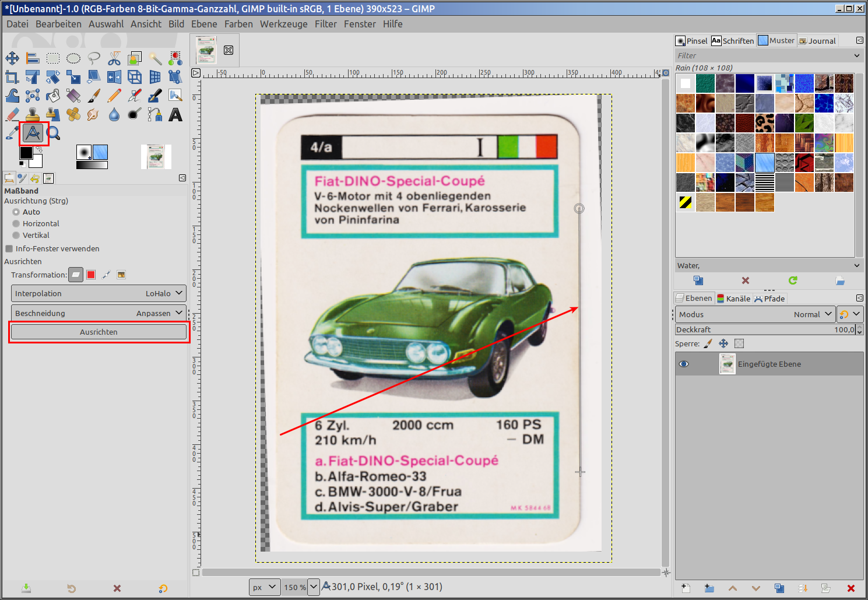Screen dimensions: 868x600
Task: Refresh patterns with the green arrow icon
Action: click(793, 280)
